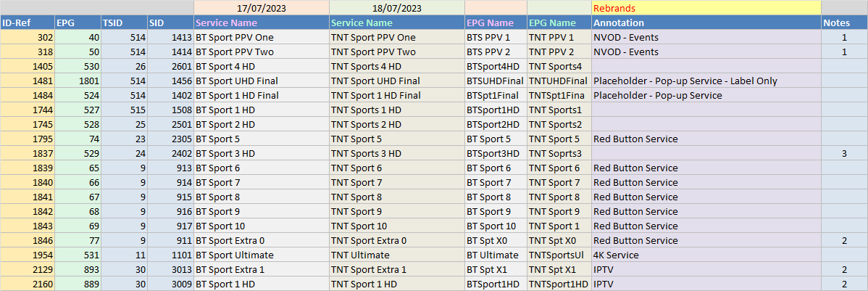Select the BT Sport PPV One cell
868x291 pixels.
[261, 37]
